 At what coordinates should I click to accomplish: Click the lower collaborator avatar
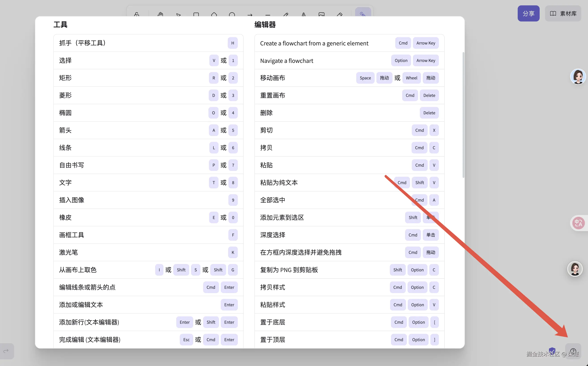[x=575, y=268]
